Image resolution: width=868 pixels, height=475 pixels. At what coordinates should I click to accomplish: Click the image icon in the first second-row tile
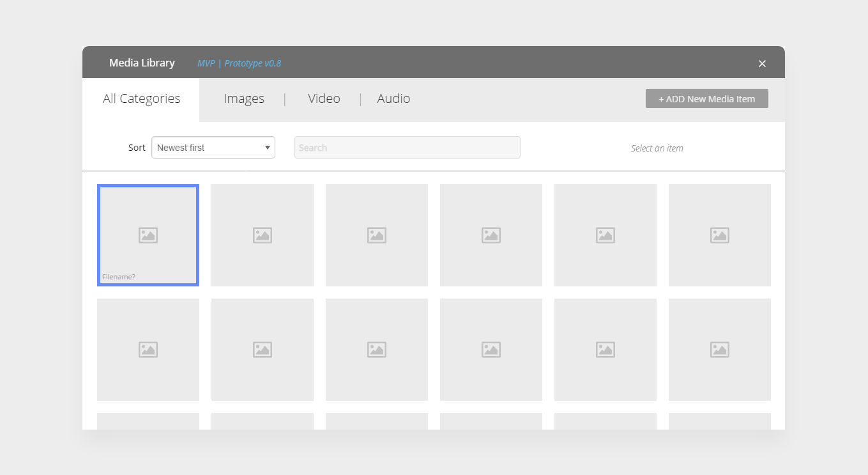coord(148,349)
